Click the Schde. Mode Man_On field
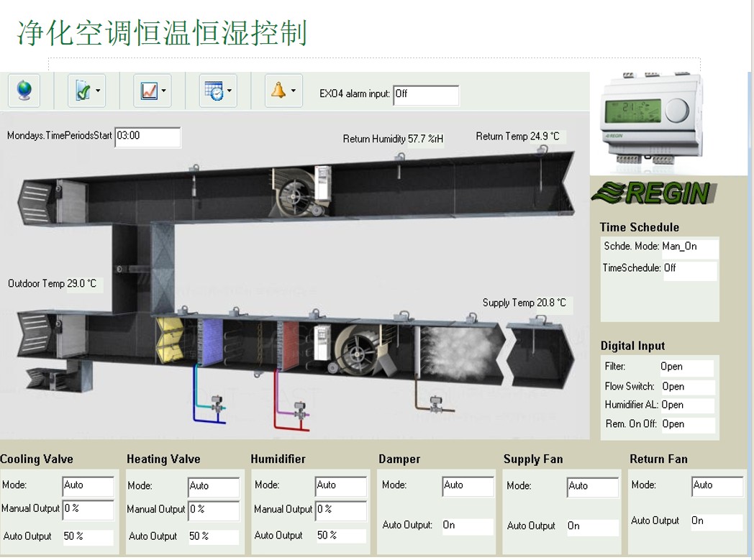Screen dimensions: 754x560 (x=689, y=247)
